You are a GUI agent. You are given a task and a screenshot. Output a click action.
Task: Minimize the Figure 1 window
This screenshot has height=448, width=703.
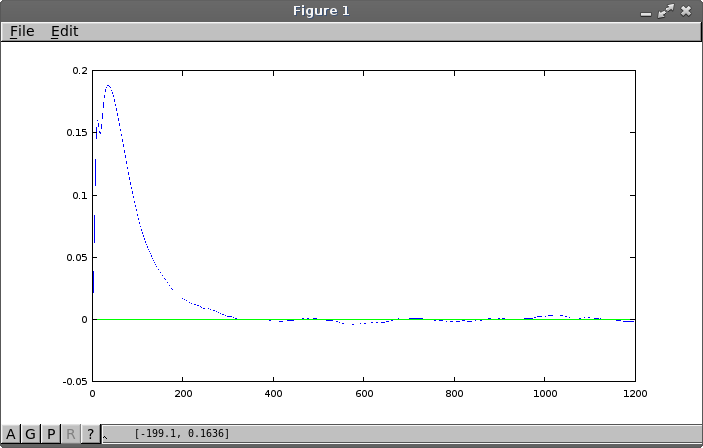646,13
